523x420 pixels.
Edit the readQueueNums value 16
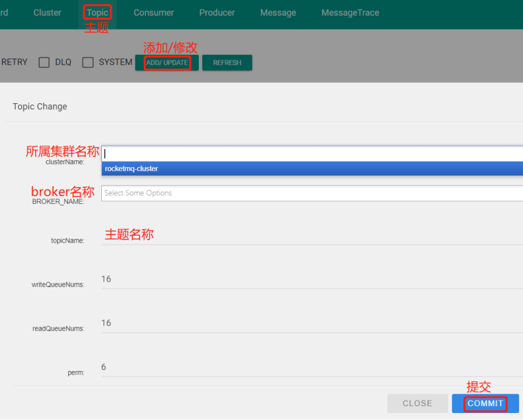[x=312, y=324]
